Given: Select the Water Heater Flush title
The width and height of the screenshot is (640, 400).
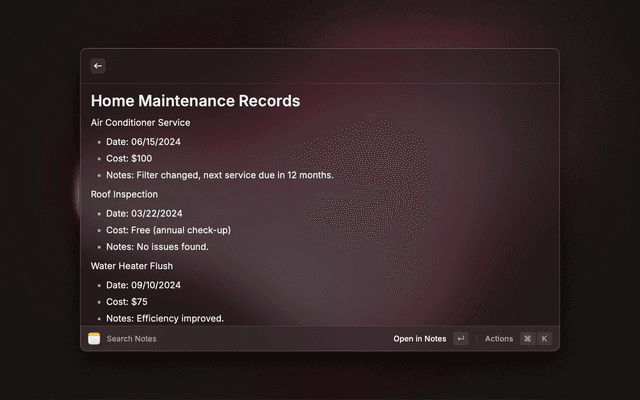Looking at the screenshot, I should point(132,266).
